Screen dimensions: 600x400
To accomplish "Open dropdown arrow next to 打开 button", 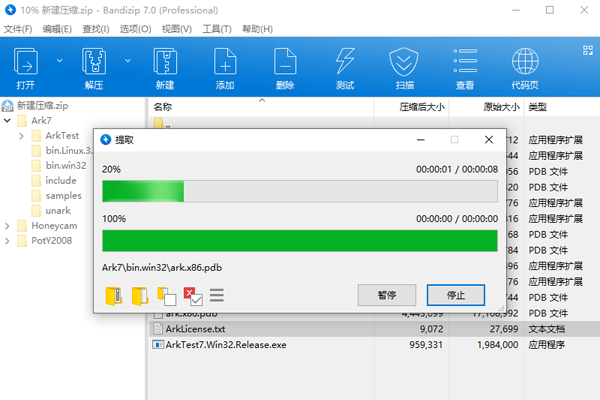I will pos(59,60).
